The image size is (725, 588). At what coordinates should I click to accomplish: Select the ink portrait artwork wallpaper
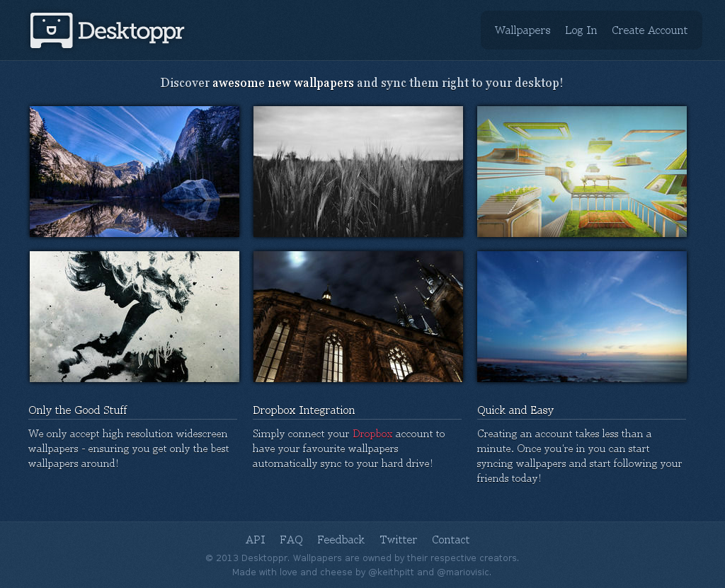(134, 316)
